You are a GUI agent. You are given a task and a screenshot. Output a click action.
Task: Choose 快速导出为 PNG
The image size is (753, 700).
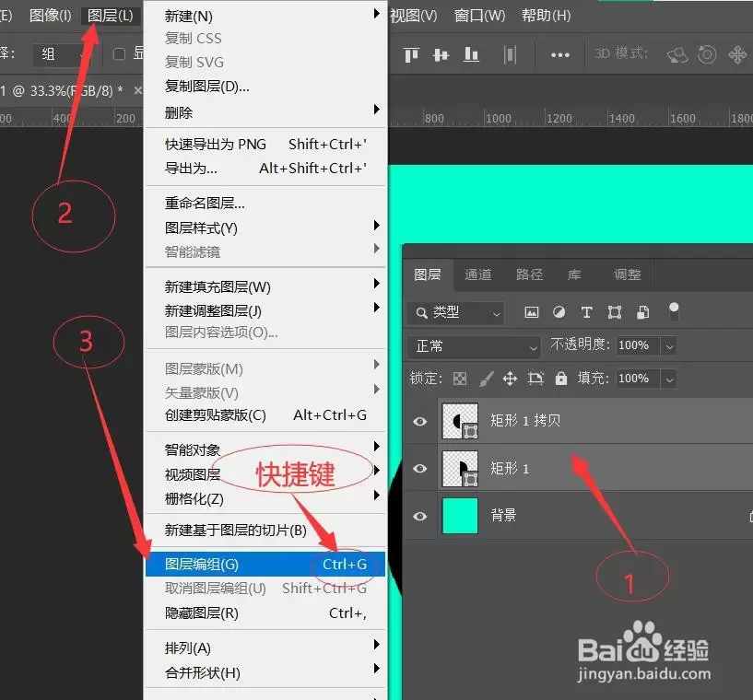[x=265, y=145]
